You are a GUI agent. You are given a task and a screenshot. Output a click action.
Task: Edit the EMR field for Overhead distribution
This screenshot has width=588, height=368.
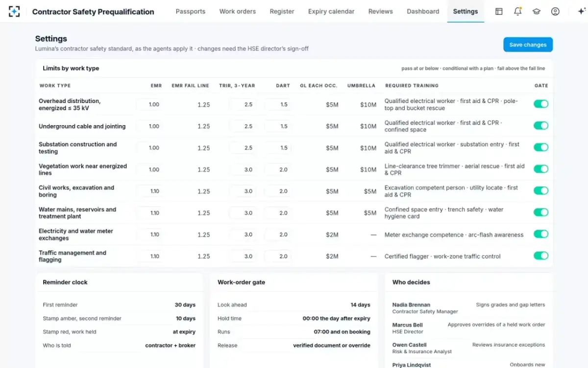coord(149,105)
